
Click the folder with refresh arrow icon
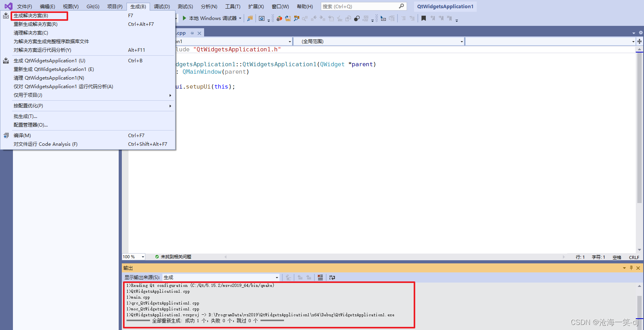[288, 18]
